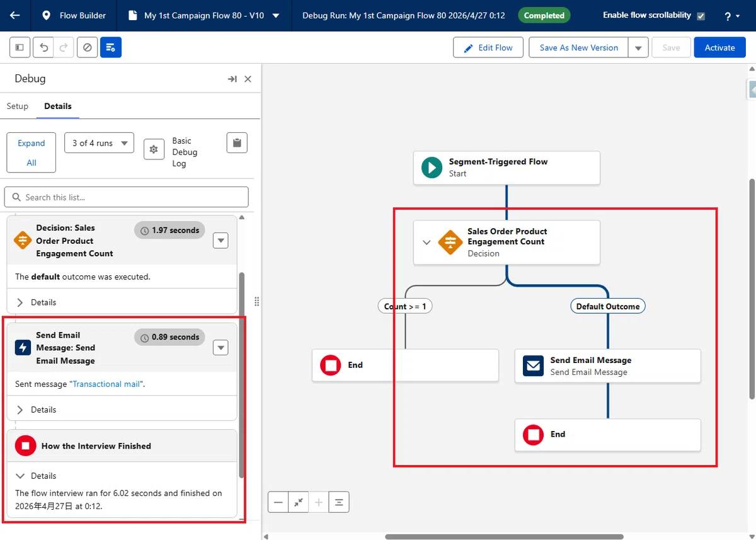Switch to the Setup tab
This screenshot has width=756, height=540.
[18, 106]
